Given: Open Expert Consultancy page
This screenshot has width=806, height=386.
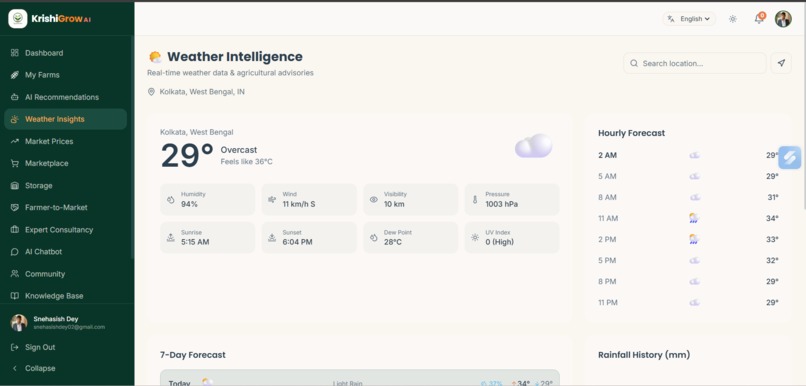Looking at the screenshot, I should point(65,230).
